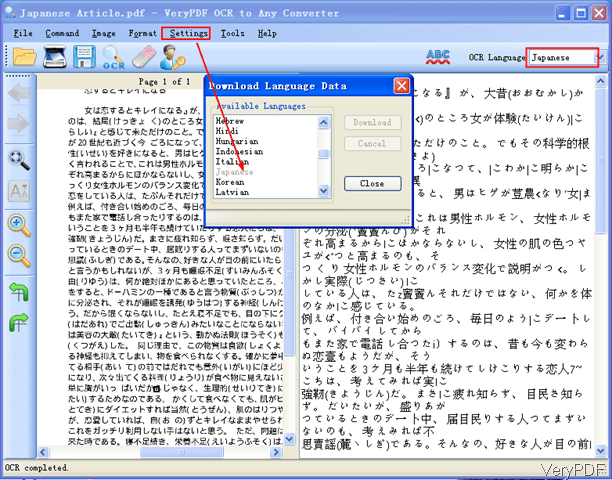Maximize the VeryPDF window

coord(581,14)
